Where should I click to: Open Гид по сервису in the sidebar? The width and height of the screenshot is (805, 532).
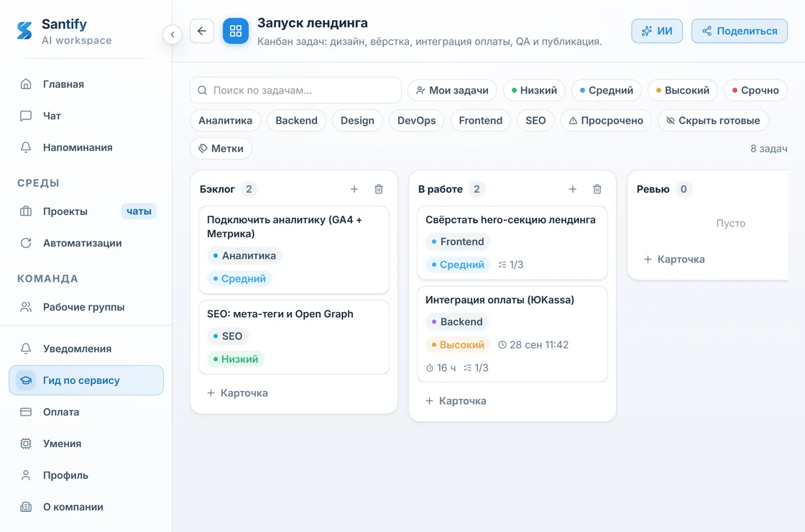coord(86,380)
